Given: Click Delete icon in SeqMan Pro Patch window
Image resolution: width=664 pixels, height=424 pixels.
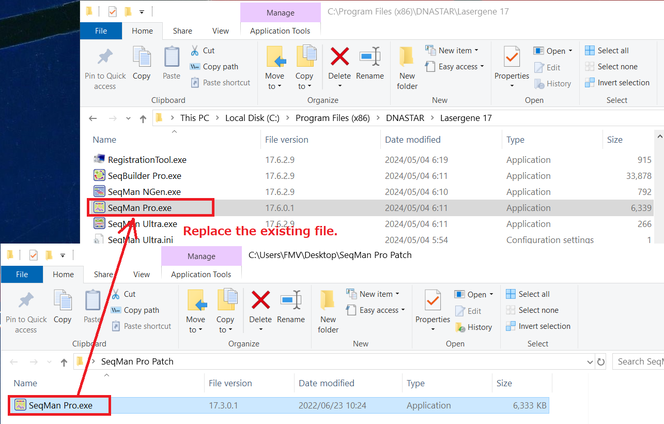Looking at the screenshot, I should pyautogui.click(x=260, y=300).
